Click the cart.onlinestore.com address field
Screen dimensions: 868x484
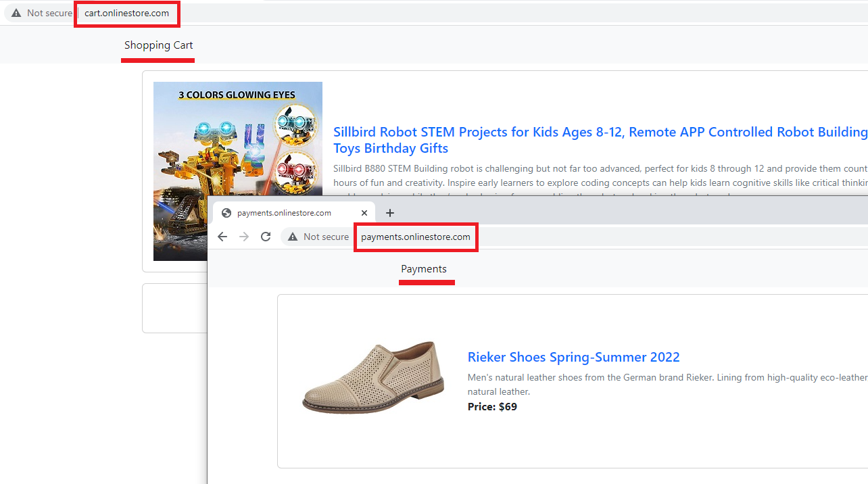(126, 13)
